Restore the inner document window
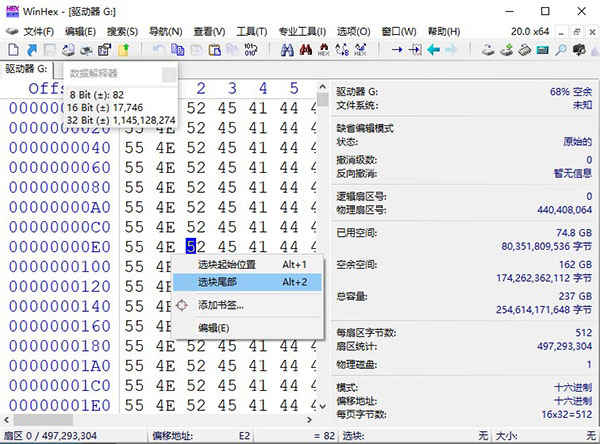 (x=577, y=32)
